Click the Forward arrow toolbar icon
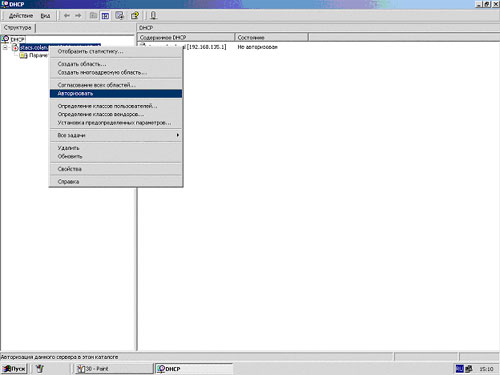The height and width of the screenshot is (375, 500). click(78, 16)
